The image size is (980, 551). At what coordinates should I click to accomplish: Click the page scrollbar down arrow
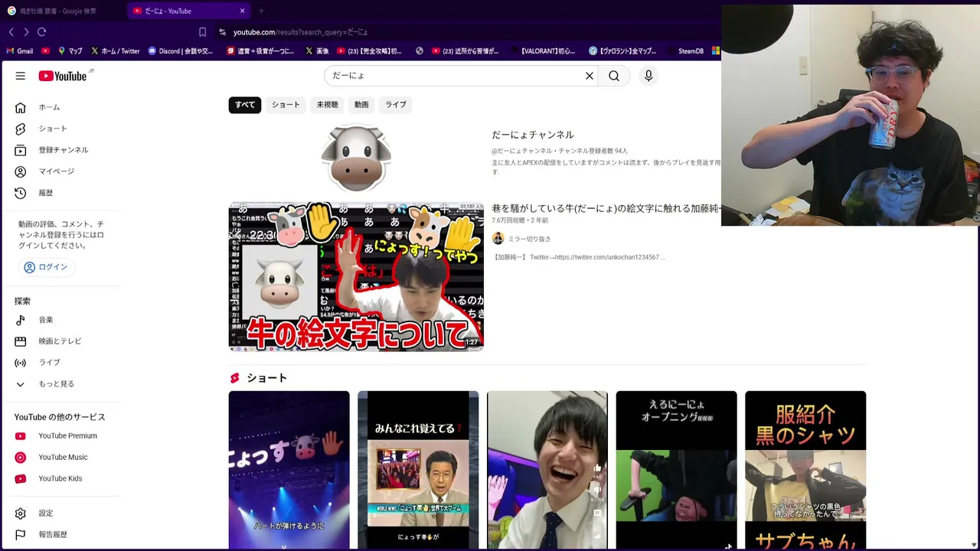[974, 545]
